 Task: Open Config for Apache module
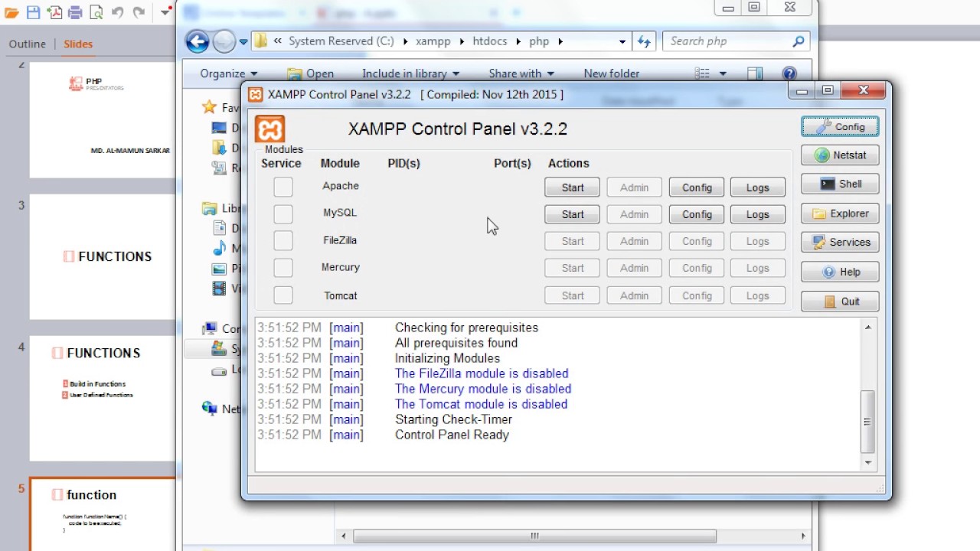pyautogui.click(x=697, y=187)
